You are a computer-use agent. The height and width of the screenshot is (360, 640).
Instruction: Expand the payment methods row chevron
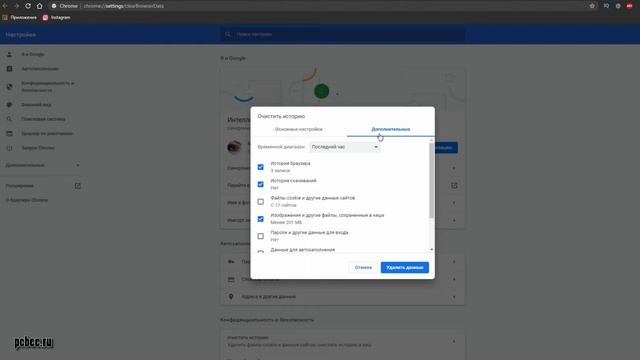point(454,280)
